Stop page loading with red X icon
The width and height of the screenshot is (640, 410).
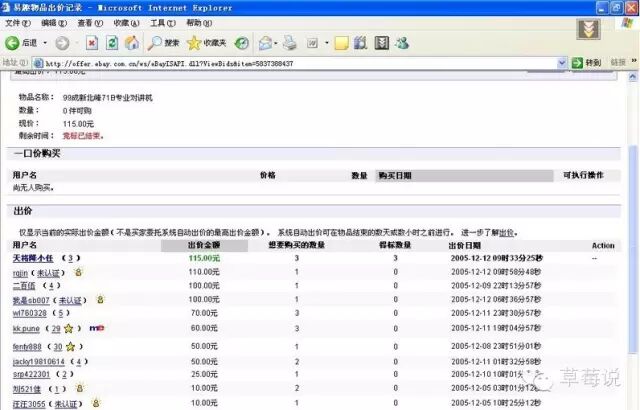point(92,43)
